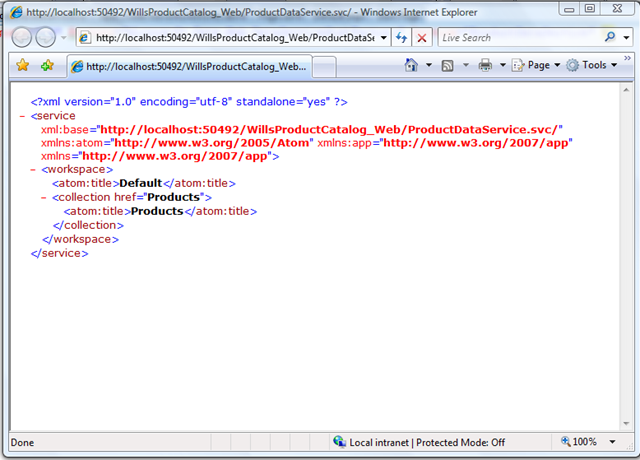Image resolution: width=640 pixels, height=460 pixels.
Task: Open Favorites Center star icon
Action: tap(22, 66)
